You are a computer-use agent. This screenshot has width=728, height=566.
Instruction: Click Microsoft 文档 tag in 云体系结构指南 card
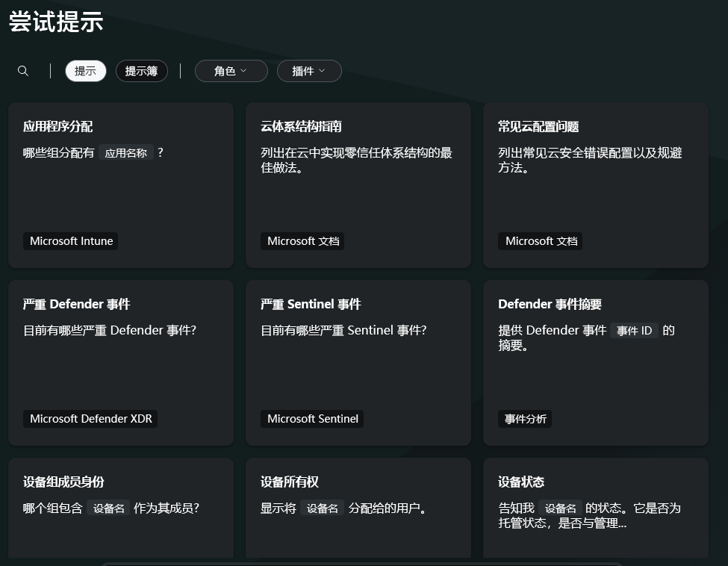(x=302, y=241)
